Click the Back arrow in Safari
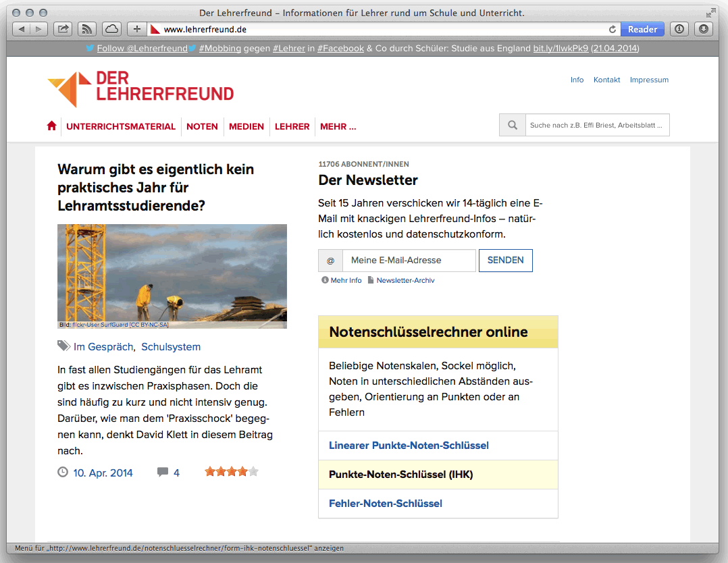Image resolution: width=728 pixels, height=563 pixels. pyautogui.click(x=22, y=29)
